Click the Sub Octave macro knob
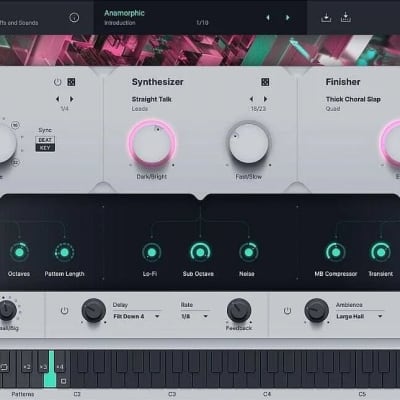 click(200, 252)
